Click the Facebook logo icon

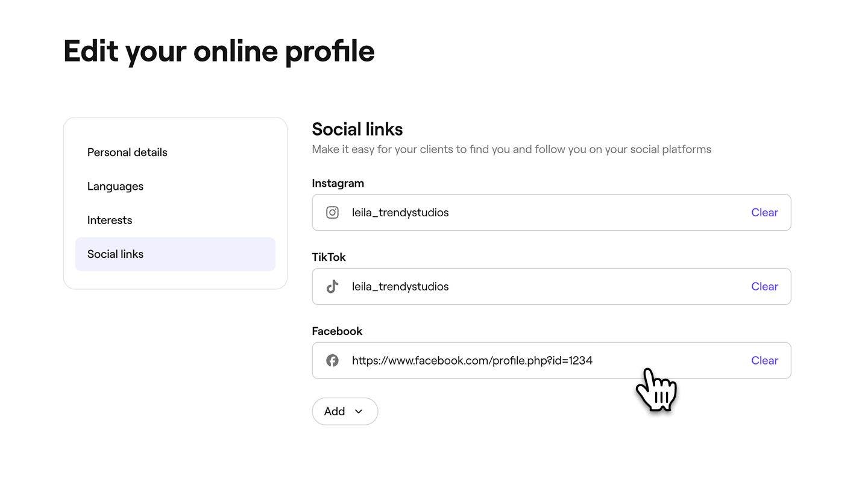pos(332,361)
